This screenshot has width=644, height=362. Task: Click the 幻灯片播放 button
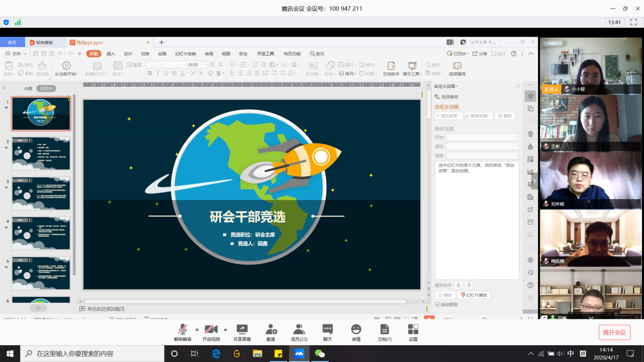(474, 295)
